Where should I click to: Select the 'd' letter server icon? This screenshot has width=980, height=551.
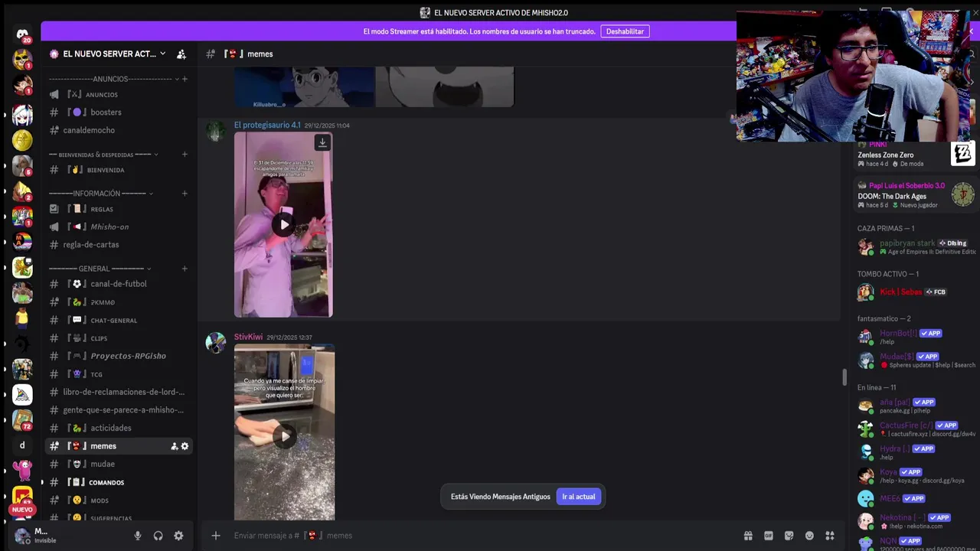[x=22, y=445]
